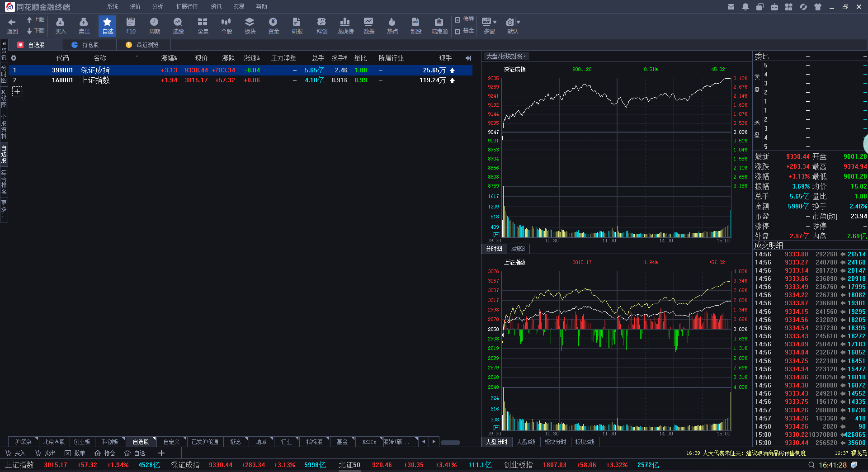
Task: Switch to the 板块分时 tab
Action: [556, 442]
